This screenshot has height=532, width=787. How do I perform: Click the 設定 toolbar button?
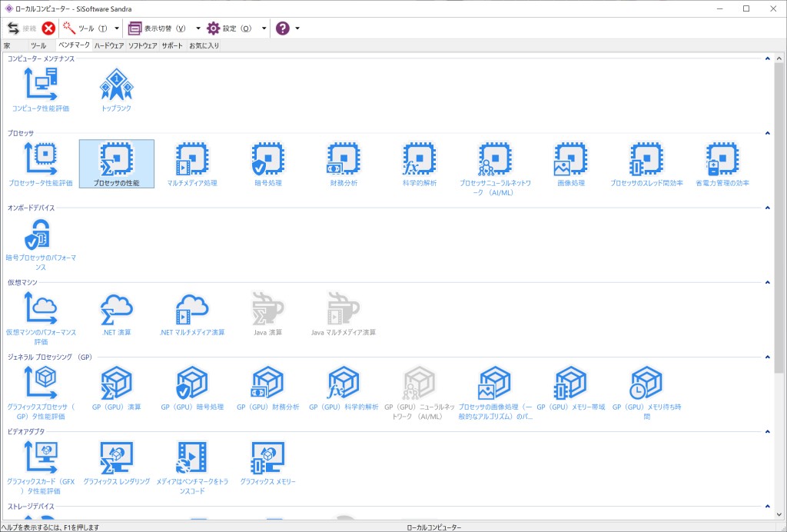pos(230,28)
